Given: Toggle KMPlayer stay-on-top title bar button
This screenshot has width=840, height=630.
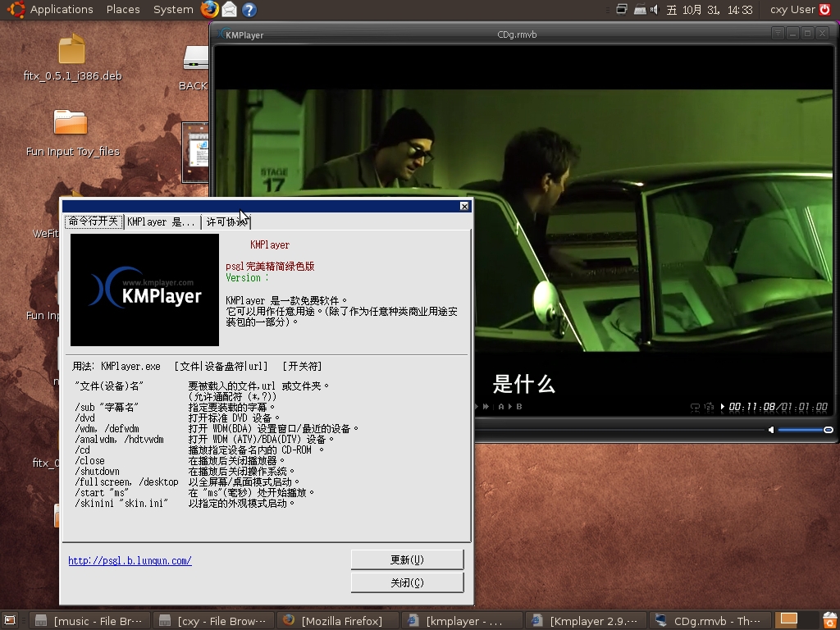Looking at the screenshot, I should pos(778,33).
